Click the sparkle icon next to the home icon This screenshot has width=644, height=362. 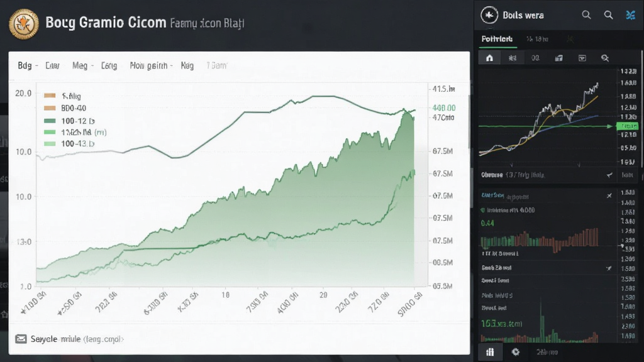point(513,58)
